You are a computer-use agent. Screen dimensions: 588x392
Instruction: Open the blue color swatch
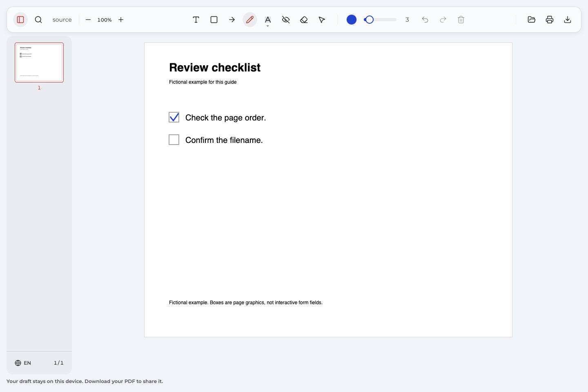pos(352,20)
